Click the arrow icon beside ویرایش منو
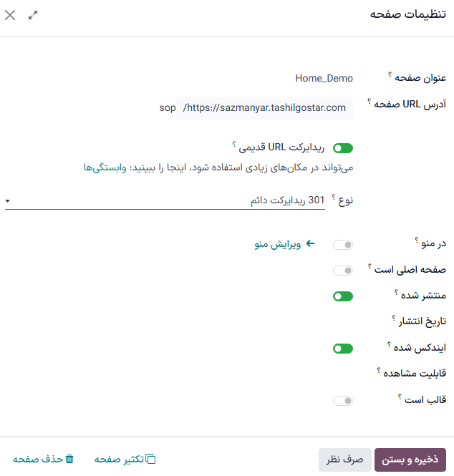 [310, 244]
